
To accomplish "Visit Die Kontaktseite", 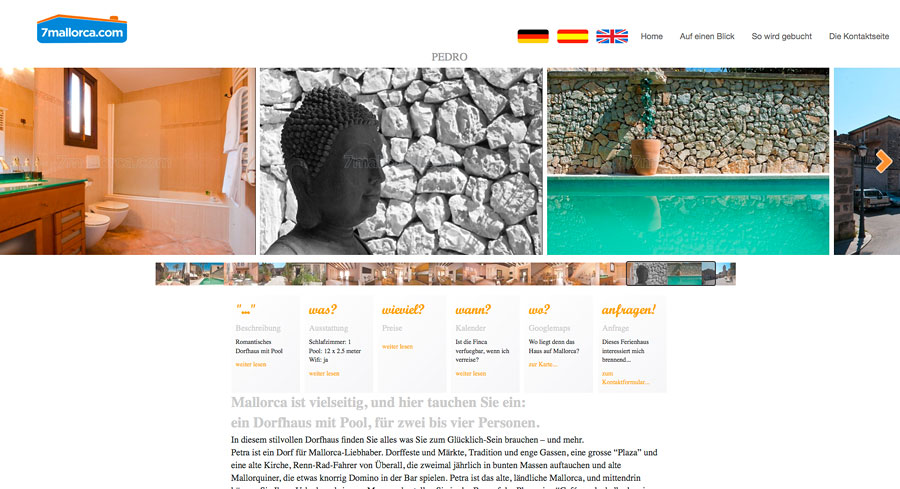I will [859, 36].
